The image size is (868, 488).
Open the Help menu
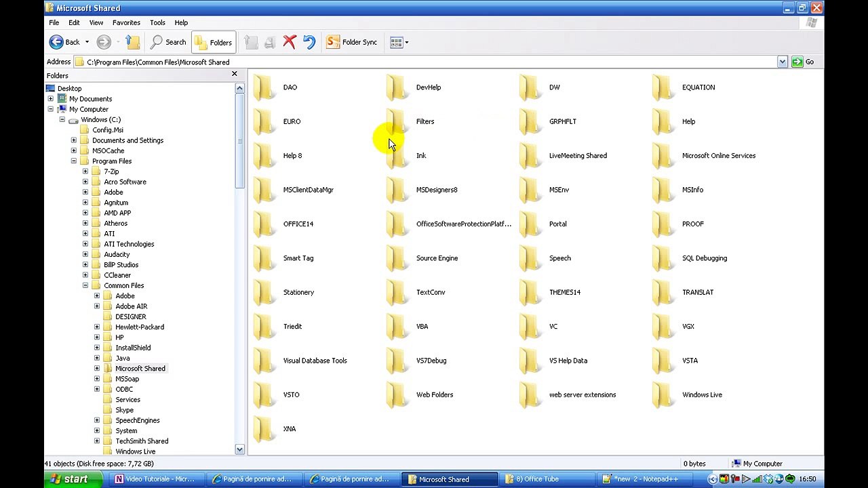(x=181, y=22)
